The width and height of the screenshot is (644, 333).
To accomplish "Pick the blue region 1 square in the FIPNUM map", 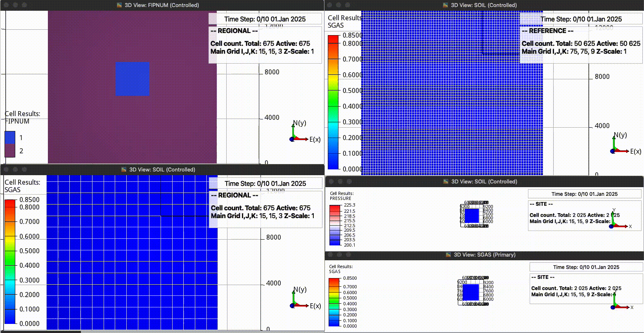I will click(132, 78).
